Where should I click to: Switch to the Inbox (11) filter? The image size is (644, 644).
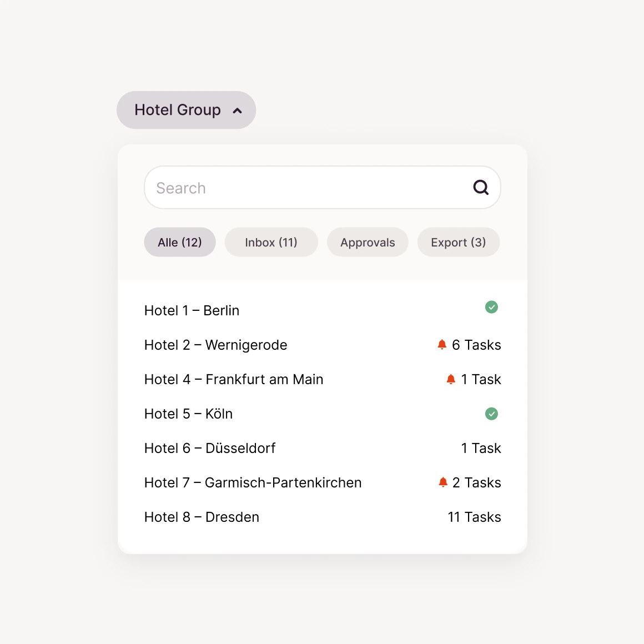[271, 243]
